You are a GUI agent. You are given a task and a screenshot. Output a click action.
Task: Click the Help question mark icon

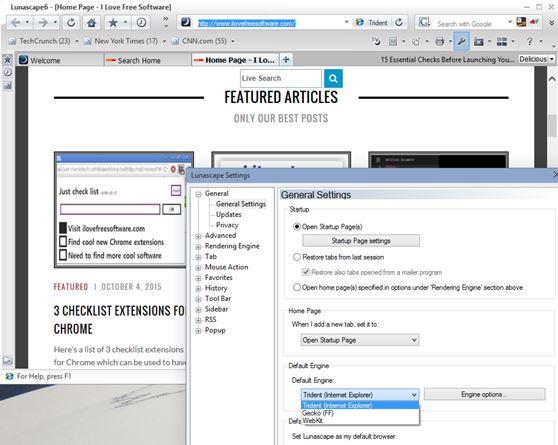[x=530, y=42]
